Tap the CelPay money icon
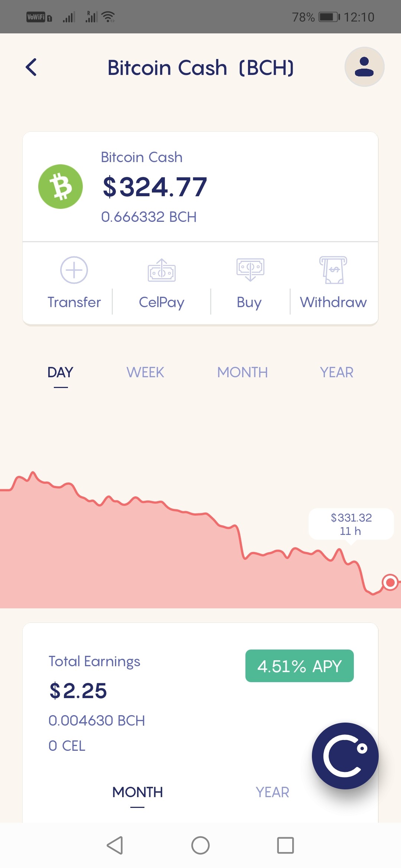 (x=162, y=270)
